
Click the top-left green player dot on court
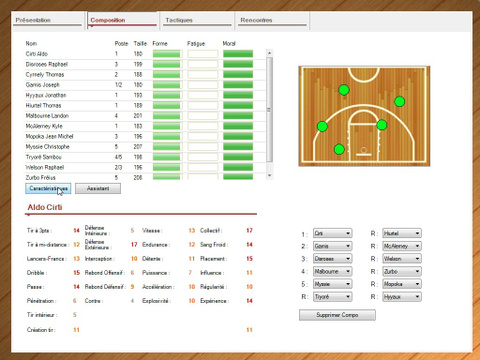(x=344, y=90)
